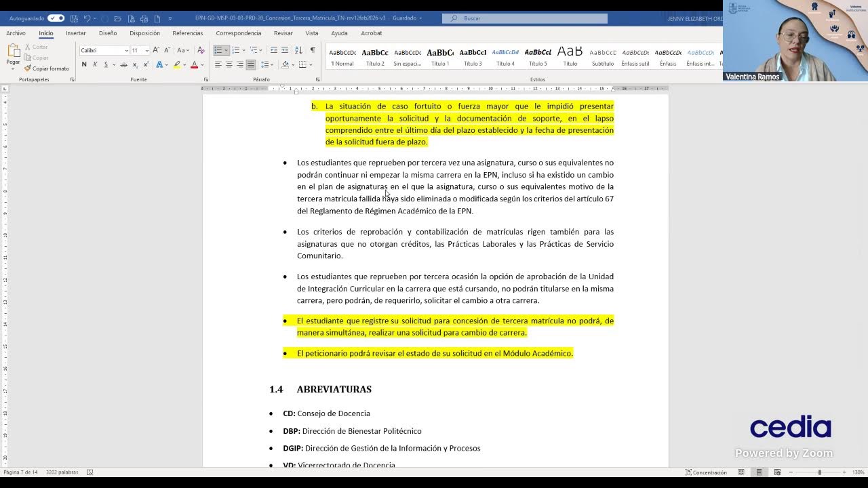Click the 130% zoom level
868x488 pixels.
pos(858,472)
